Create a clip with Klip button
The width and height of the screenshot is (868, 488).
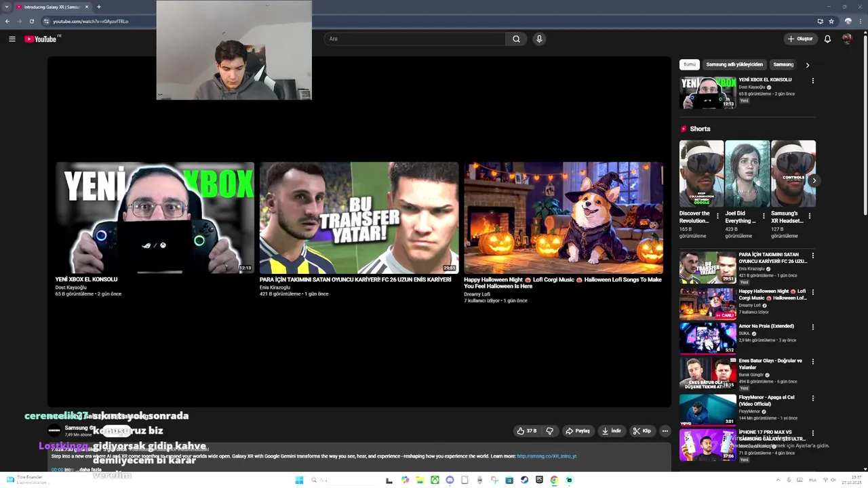642,430
